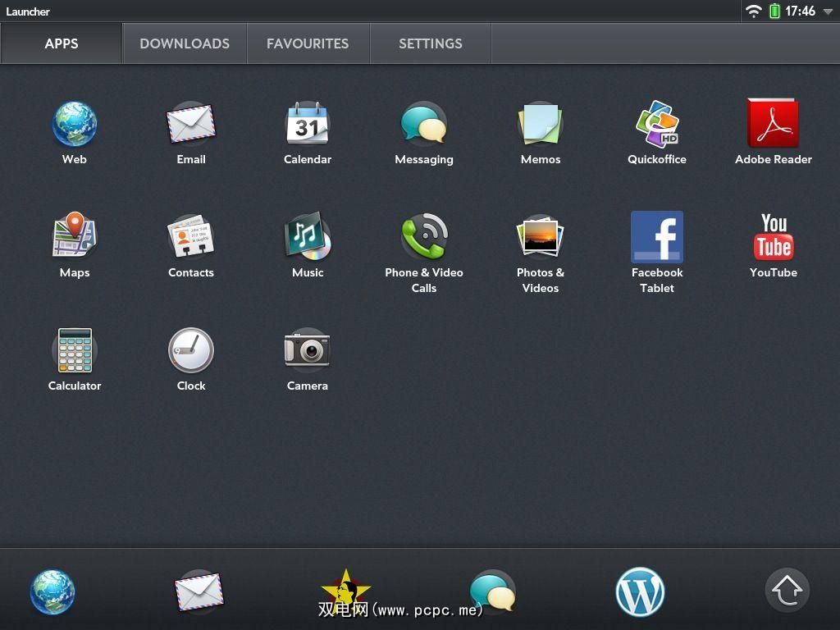Open the Calculator app

pos(75,350)
